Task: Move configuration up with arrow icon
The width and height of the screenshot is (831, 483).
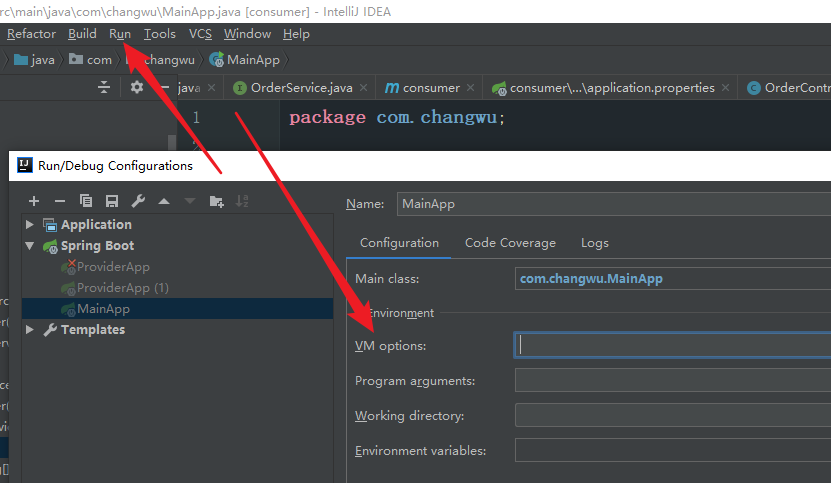Action: coord(164,201)
